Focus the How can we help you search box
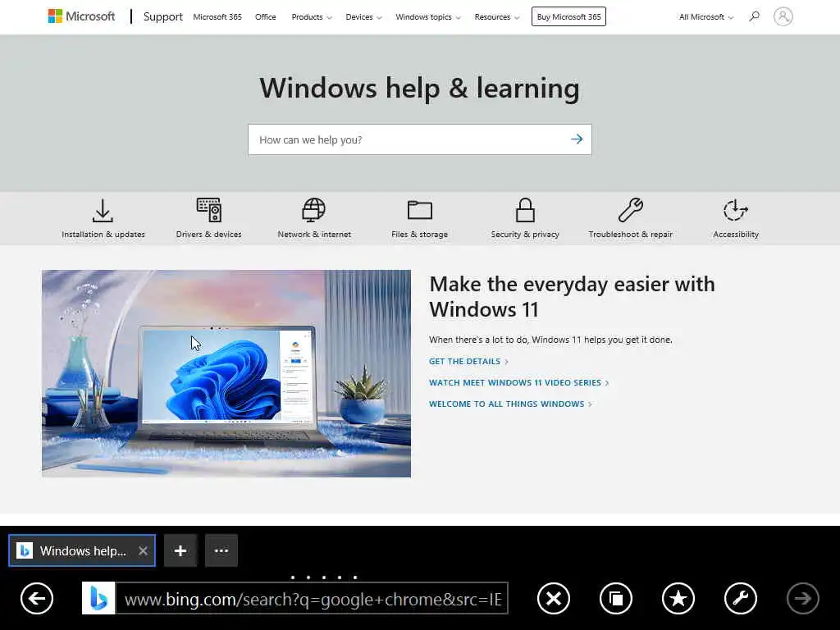This screenshot has height=630, width=840. tap(419, 139)
